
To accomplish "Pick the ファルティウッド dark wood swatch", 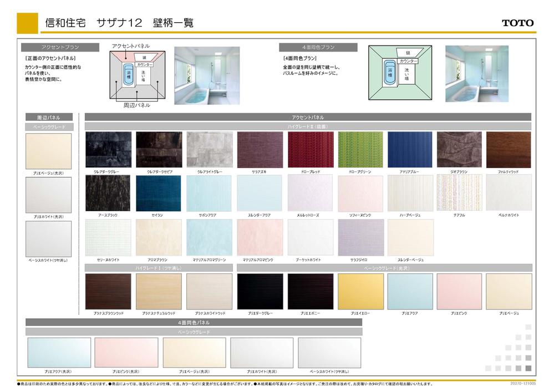I will (509, 150).
